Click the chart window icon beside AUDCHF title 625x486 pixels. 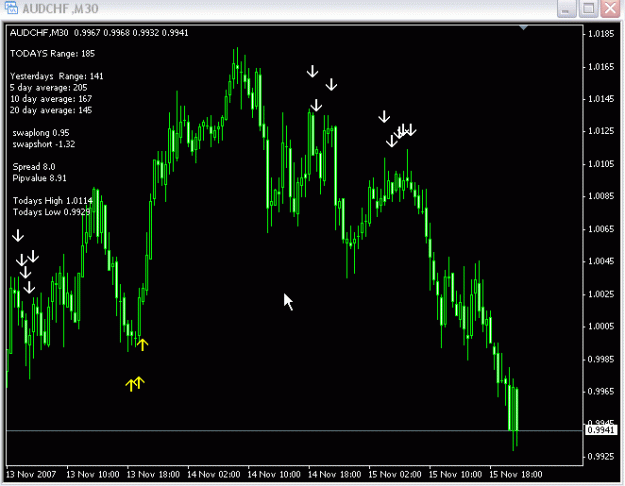click(x=11, y=8)
